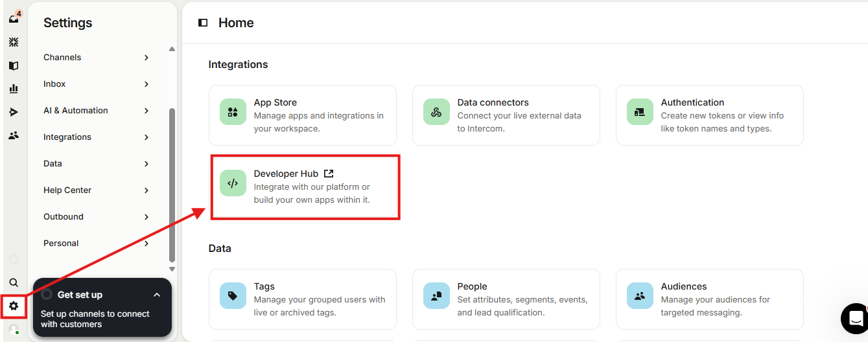Screen dimensions: 868x342
Task: Open the Audiences title link
Action: [x=684, y=286]
